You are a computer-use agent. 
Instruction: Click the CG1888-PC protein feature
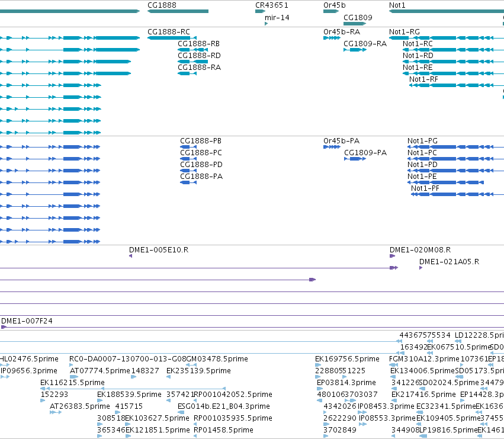coord(188,159)
